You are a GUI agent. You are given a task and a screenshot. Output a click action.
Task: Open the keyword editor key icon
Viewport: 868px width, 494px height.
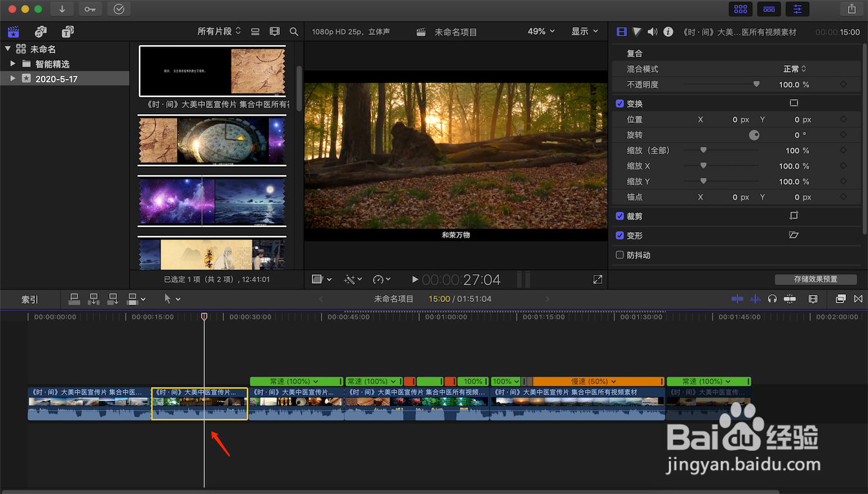(x=90, y=9)
